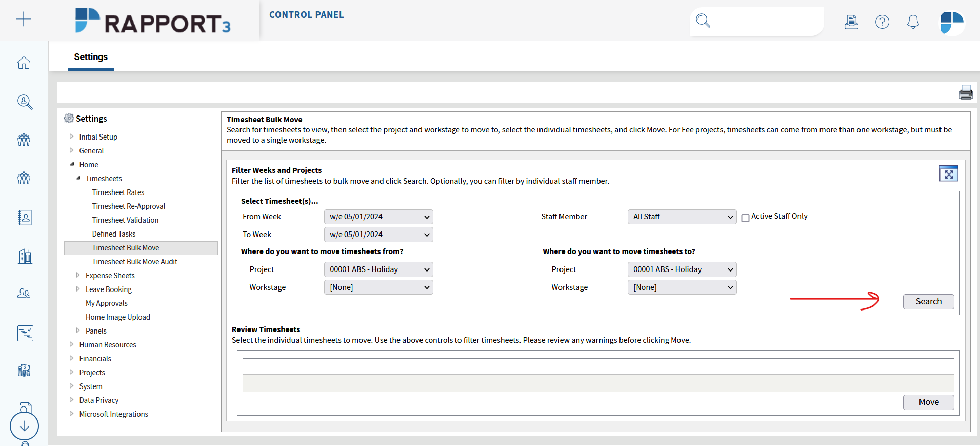Open the Staff Member dropdown
The height and width of the screenshot is (446, 980).
682,217
